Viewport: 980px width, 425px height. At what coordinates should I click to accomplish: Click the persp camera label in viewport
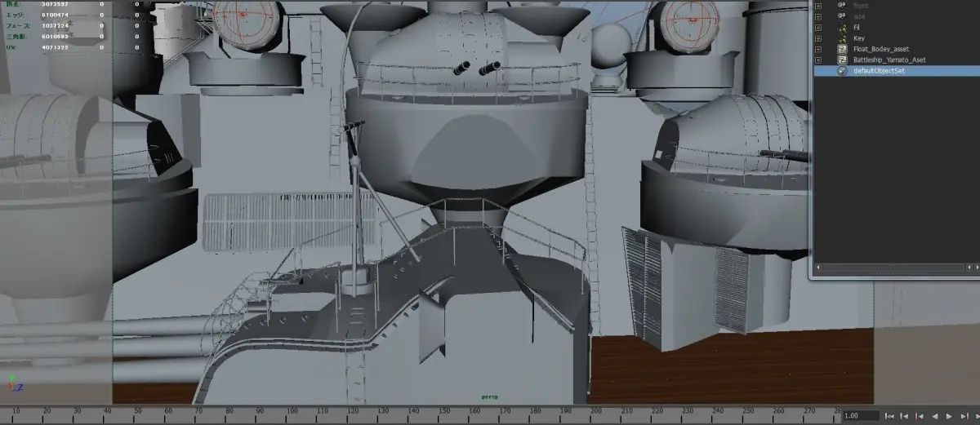[x=489, y=396]
